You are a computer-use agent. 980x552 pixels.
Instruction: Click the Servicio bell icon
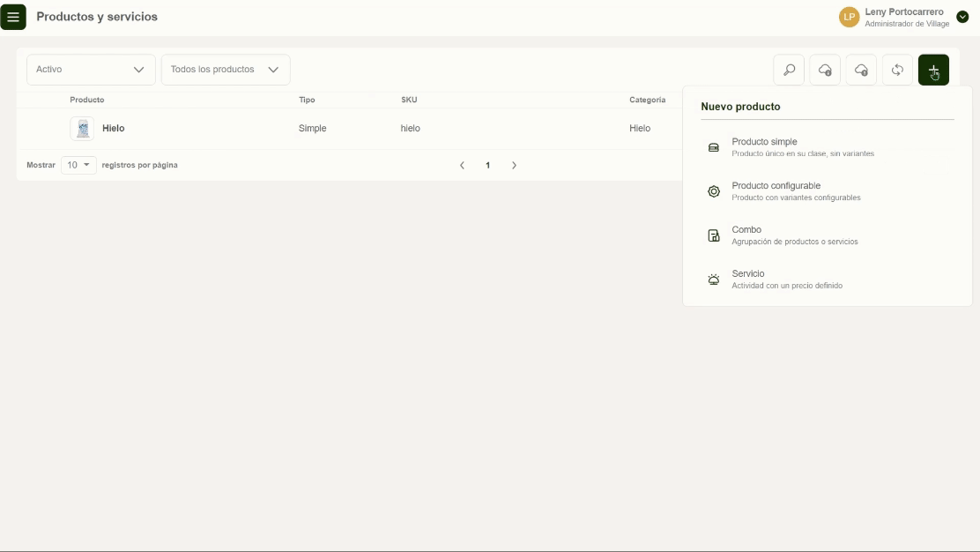coord(714,280)
